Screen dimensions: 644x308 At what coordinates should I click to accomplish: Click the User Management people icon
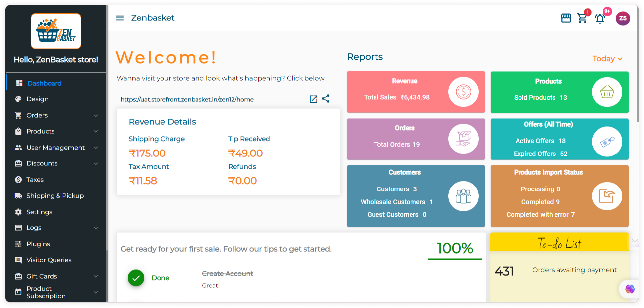point(18,148)
